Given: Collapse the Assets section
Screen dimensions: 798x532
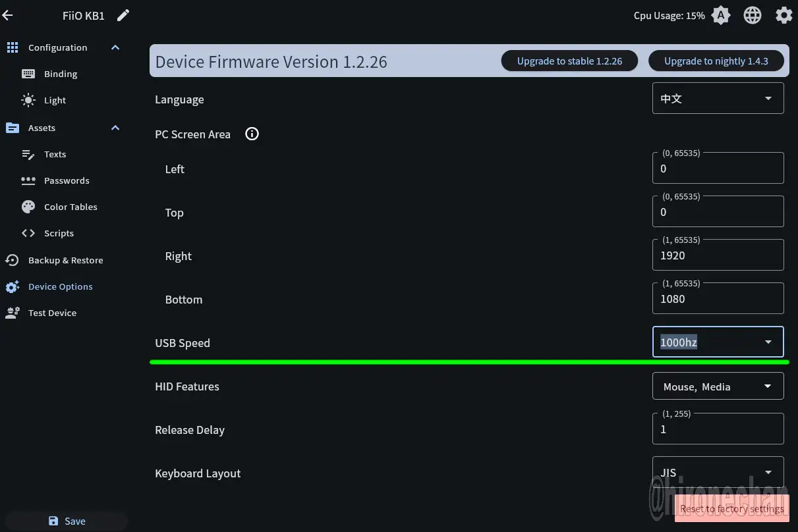Looking at the screenshot, I should coord(115,128).
